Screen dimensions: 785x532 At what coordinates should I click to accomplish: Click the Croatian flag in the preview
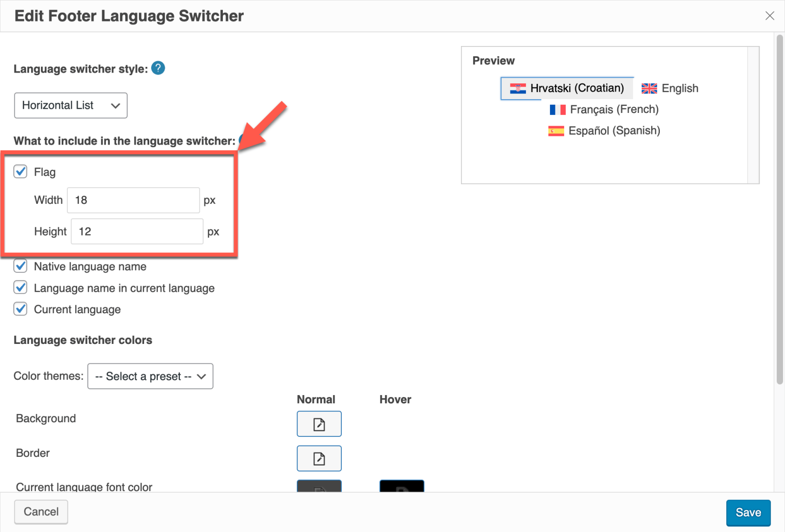518,88
